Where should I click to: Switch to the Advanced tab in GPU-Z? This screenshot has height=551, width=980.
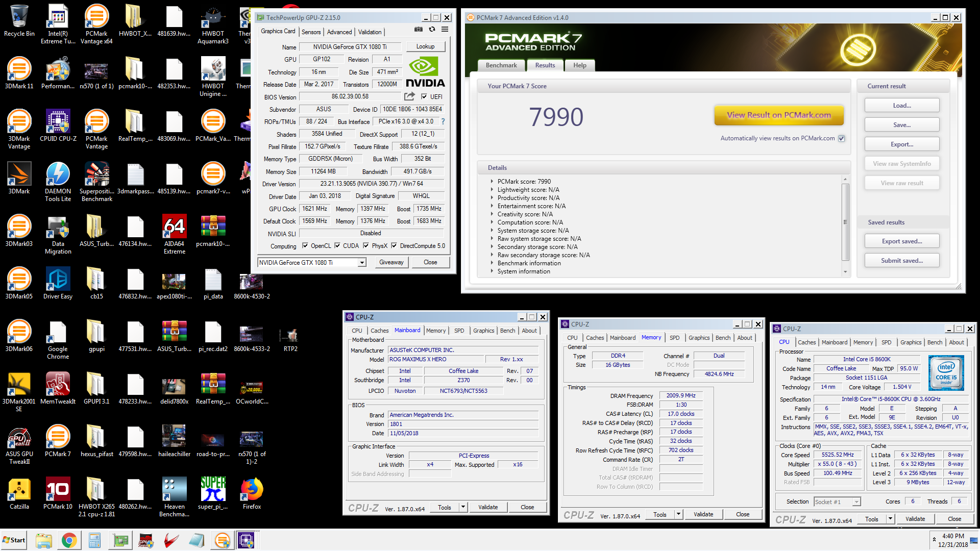[x=339, y=32]
